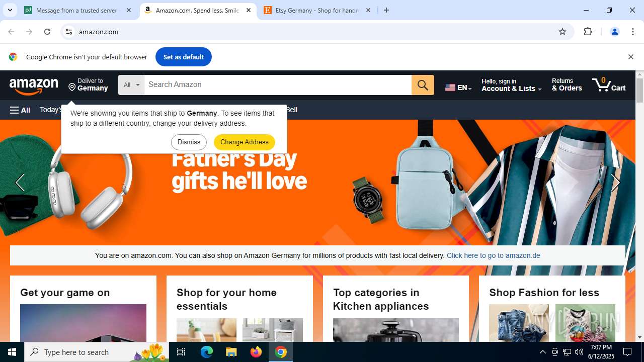Expand the EN language selector
Screen dimensions: 644x362
click(458, 87)
